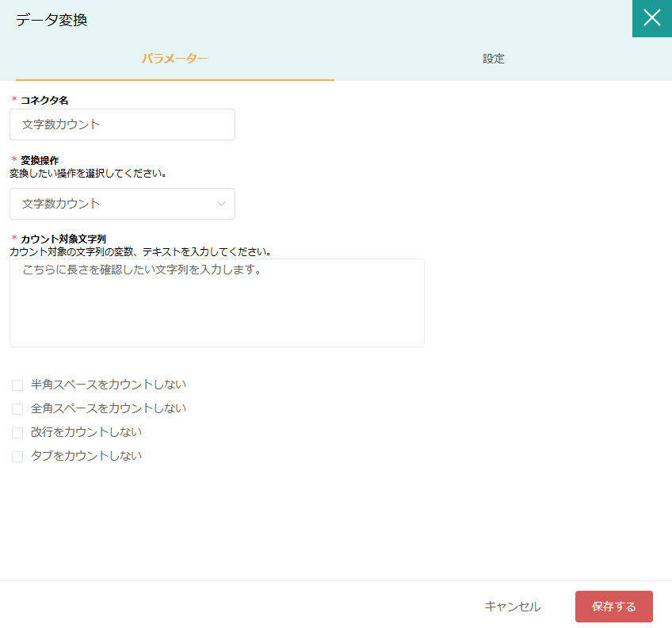The height and width of the screenshot is (628, 672).
Task: Open the 設定 tab
Action: point(494,59)
